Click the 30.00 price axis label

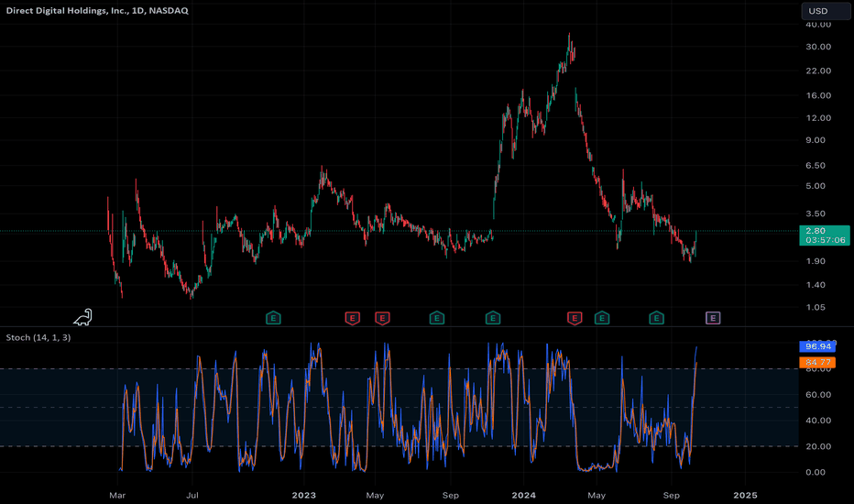coord(818,47)
